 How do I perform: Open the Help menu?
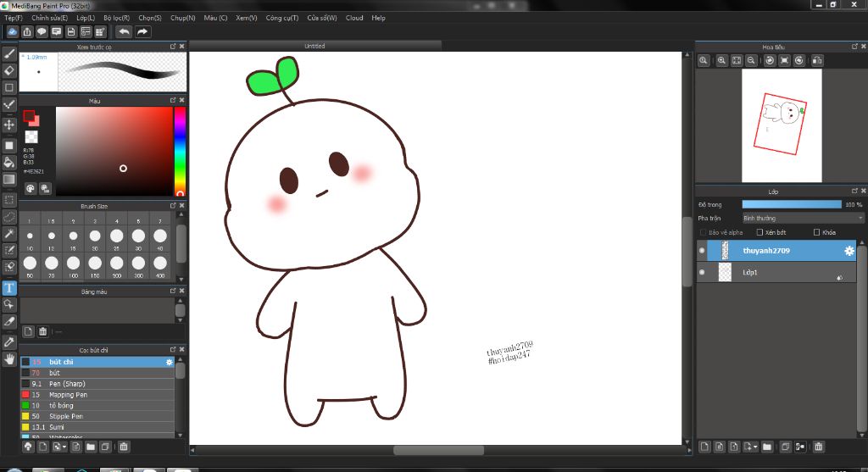(378, 18)
